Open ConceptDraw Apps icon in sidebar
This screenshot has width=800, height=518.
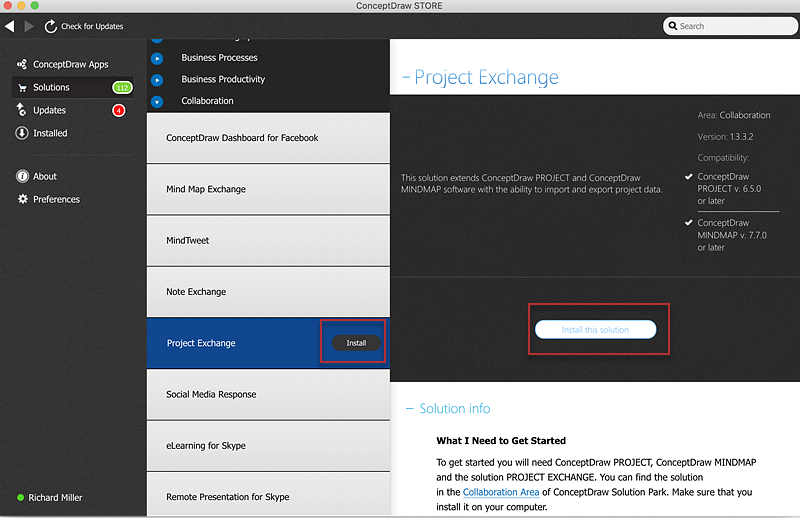[x=22, y=64]
